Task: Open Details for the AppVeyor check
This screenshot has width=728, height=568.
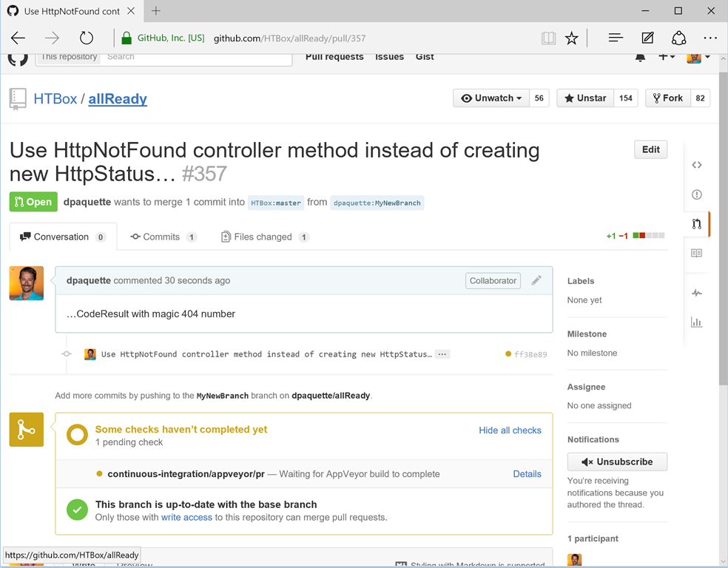Action: coord(527,474)
